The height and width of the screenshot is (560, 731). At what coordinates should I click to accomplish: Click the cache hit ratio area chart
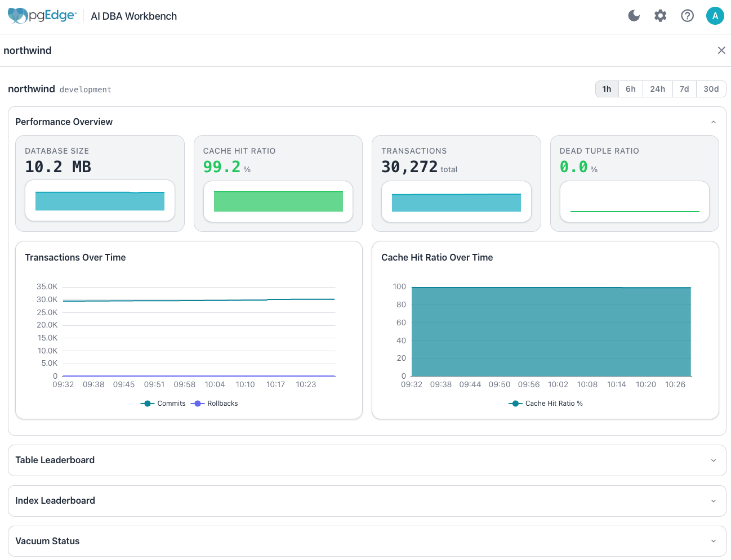551,332
